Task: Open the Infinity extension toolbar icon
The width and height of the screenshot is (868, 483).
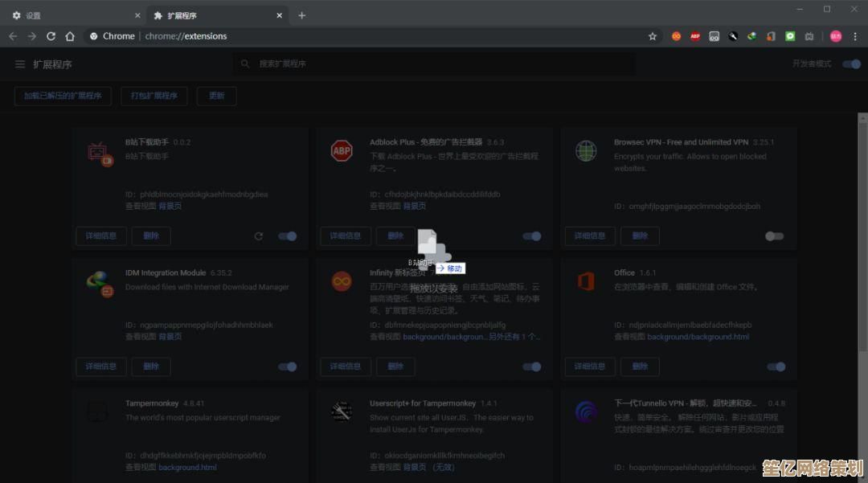Action: [677, 36]
